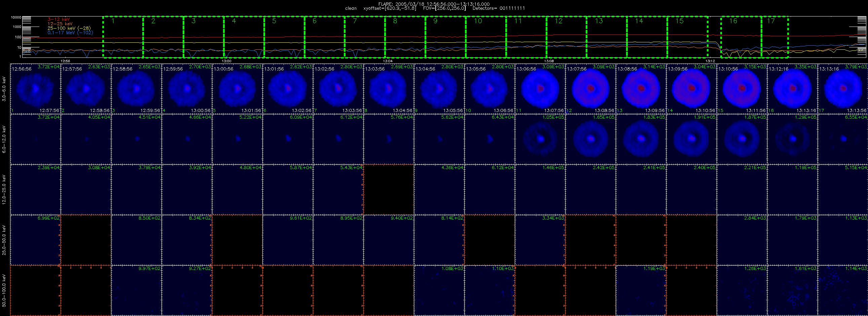The image size is (868, 316).
Task: Click the '2.84E+03' value in 25.0-50.0 keV row
Action: tap(755, 218)
